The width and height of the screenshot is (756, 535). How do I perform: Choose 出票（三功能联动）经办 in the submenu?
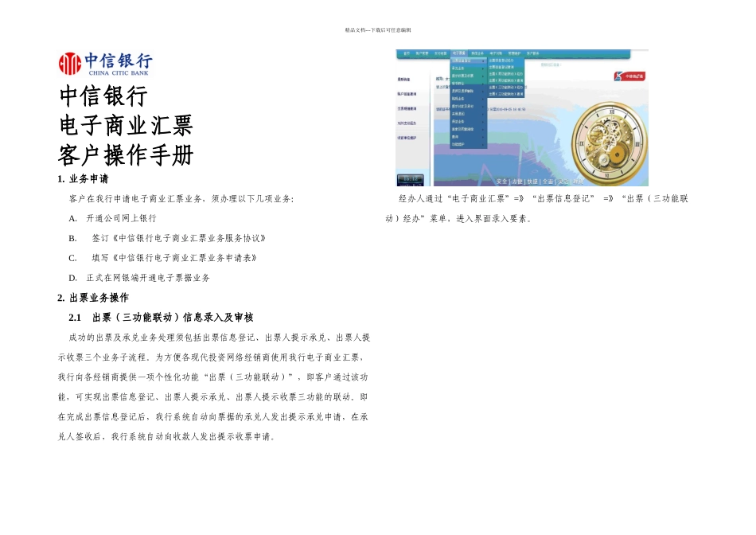pyautogui.click(x=506, y=88)
